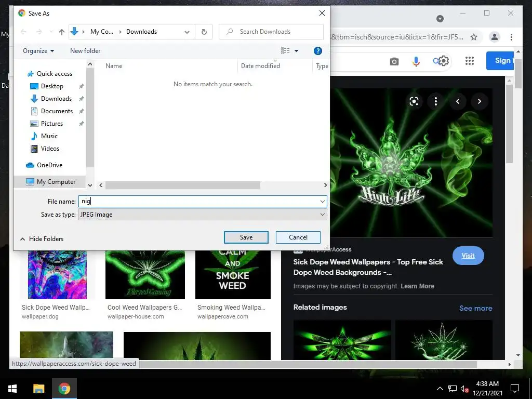
Task: Open Downloads in navigation pane
Action: point(56,99)
